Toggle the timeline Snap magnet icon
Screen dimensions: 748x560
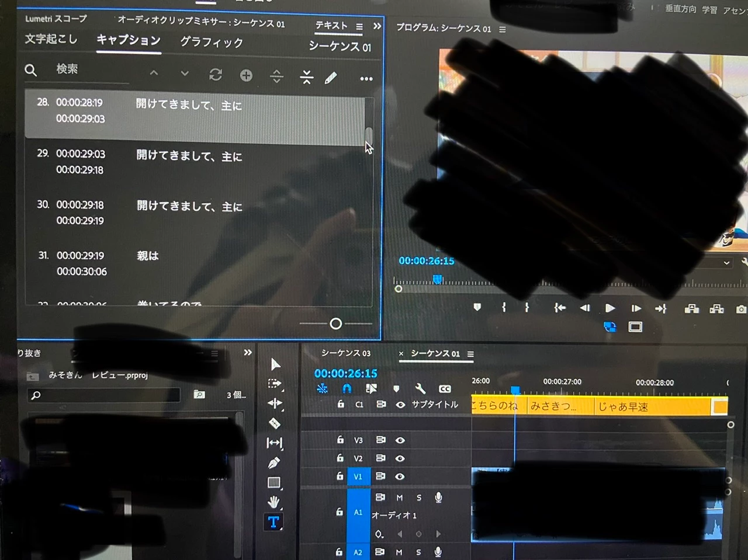click(347, 388)
